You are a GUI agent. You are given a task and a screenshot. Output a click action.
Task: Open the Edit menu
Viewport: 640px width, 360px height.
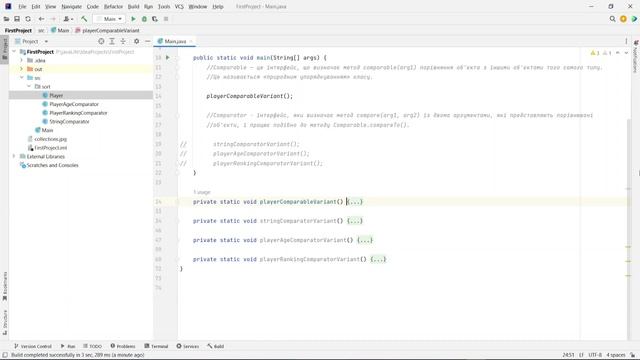coord(36,7)
